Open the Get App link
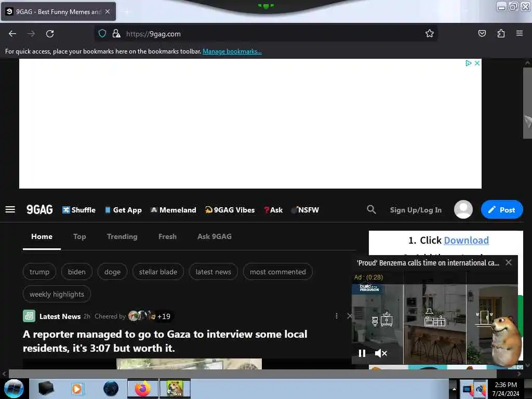Viewport: 532px width, 399px height. coord(123,210)
